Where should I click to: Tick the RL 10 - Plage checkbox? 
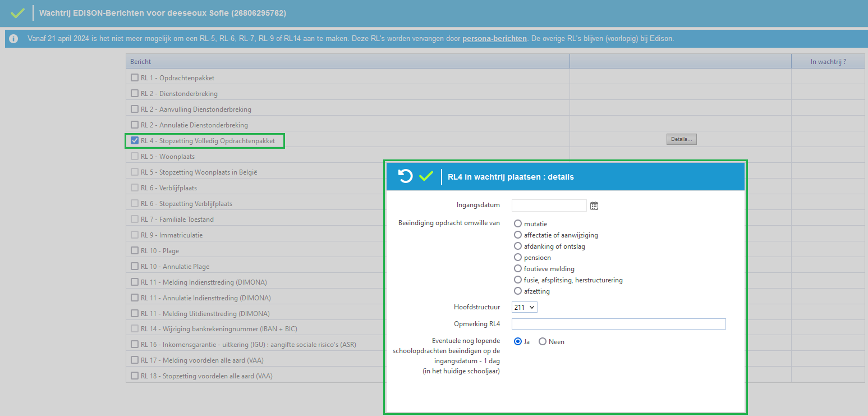[135, 250]
